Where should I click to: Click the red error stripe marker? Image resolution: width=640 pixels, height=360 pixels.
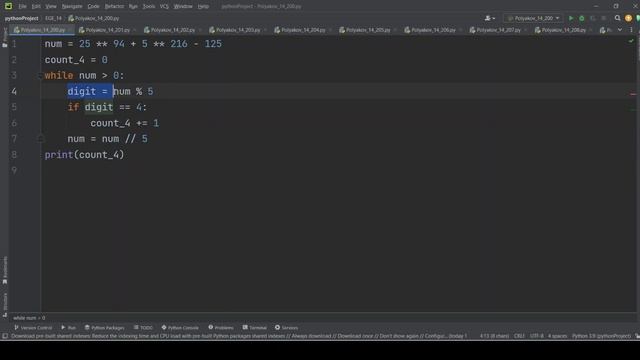(x=633, y=94)
